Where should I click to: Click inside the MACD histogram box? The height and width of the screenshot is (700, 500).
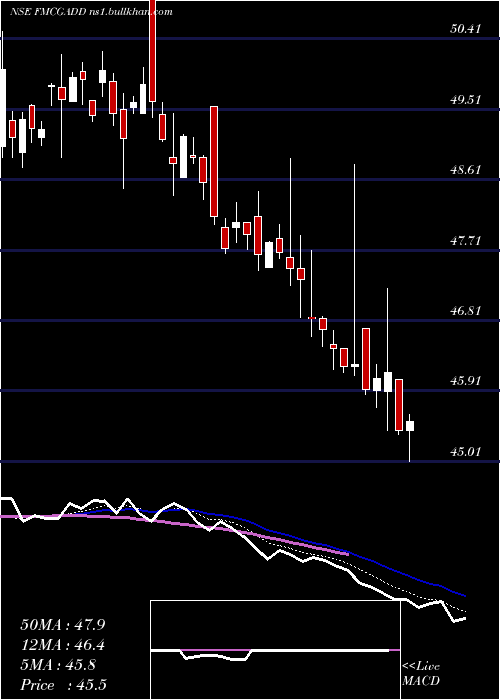click(x=275, y=650)
